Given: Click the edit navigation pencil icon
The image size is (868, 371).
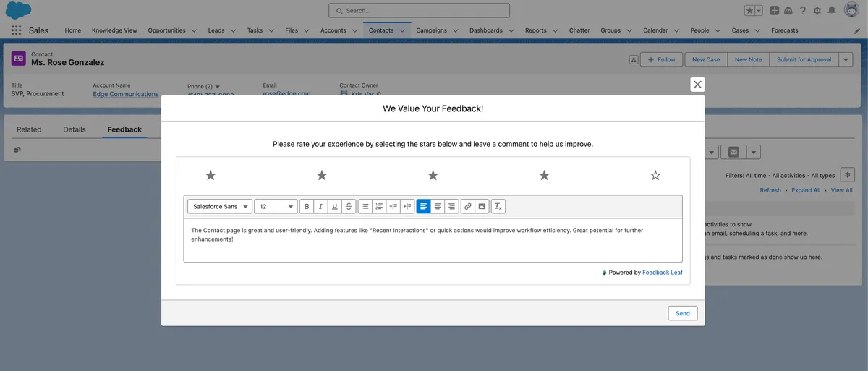Looking at the screenshot, I should 857,30.
